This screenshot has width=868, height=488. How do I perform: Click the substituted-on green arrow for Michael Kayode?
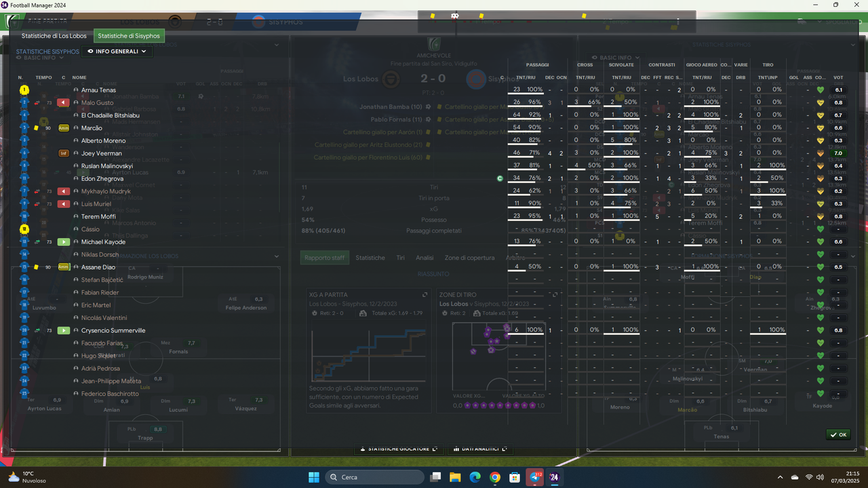click(x=63, y=242)
